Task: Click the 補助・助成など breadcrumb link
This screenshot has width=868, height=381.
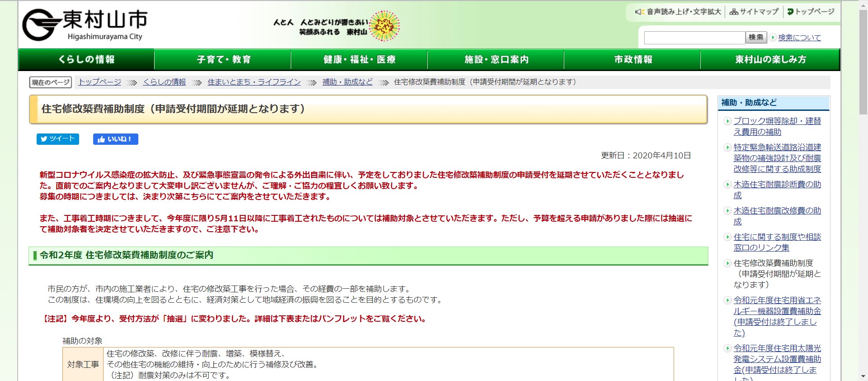Action: (x=347, y=82)
